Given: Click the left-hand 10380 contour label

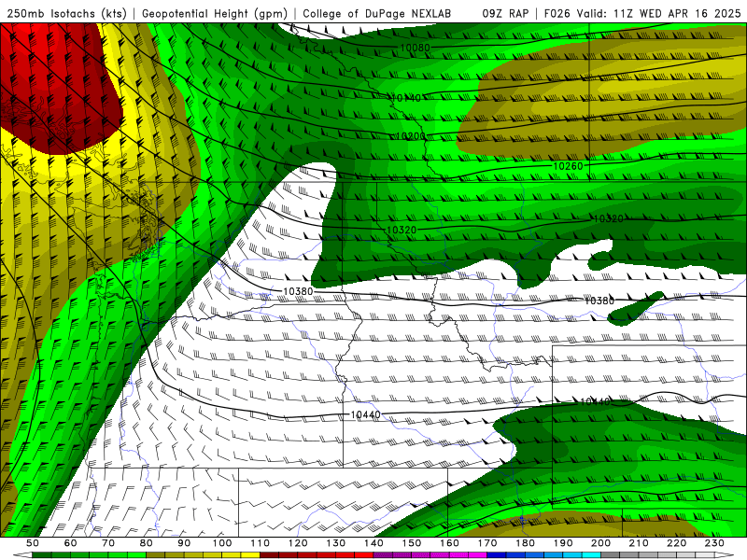Looking at the screenshot, I should (x=298, y=291).
